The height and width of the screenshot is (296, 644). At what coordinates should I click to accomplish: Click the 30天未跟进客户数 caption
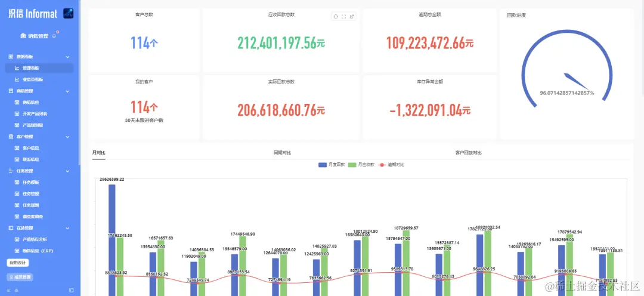[144, 121]
